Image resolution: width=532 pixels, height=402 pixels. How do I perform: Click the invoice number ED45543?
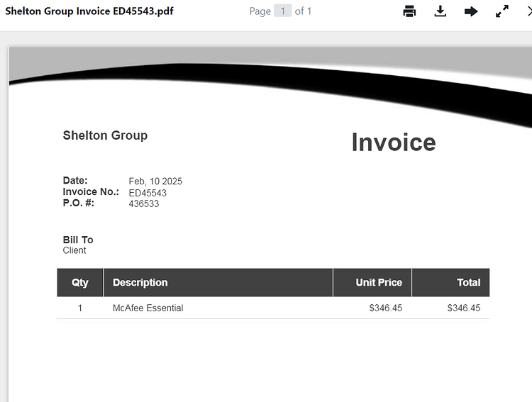148,193
